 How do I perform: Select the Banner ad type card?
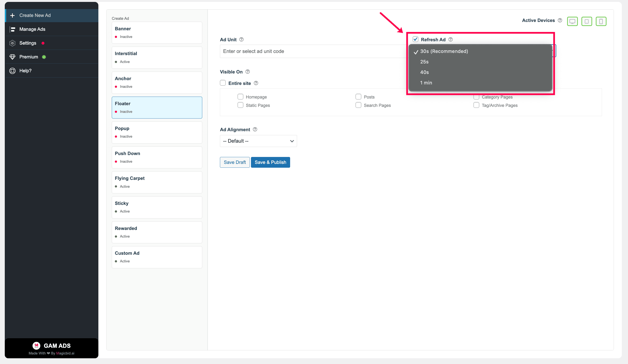157,33
